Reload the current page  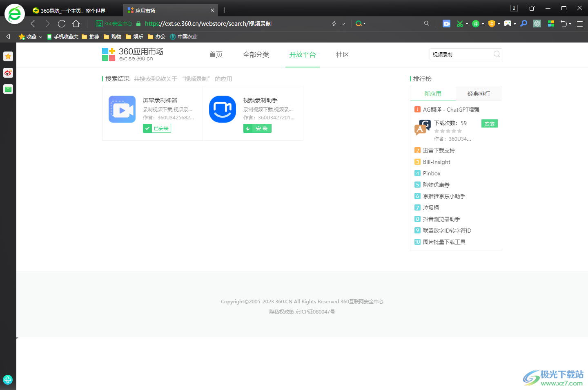pos(62,24)
